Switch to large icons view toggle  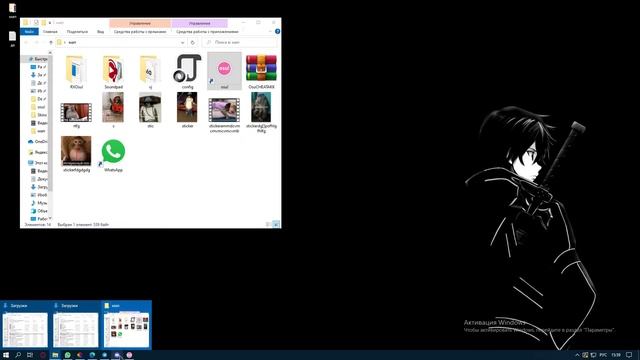pyautogui.click(x=276, y=224)
